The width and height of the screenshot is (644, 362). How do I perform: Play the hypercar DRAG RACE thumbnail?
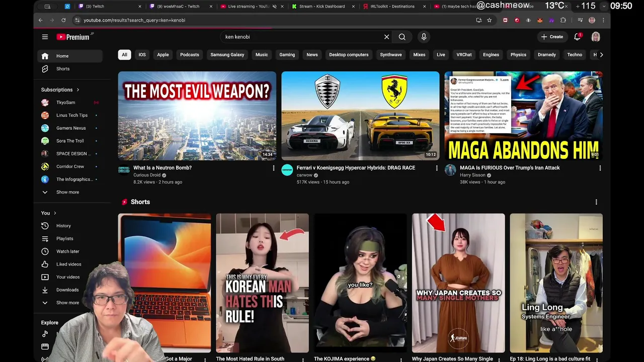[360, 116]
